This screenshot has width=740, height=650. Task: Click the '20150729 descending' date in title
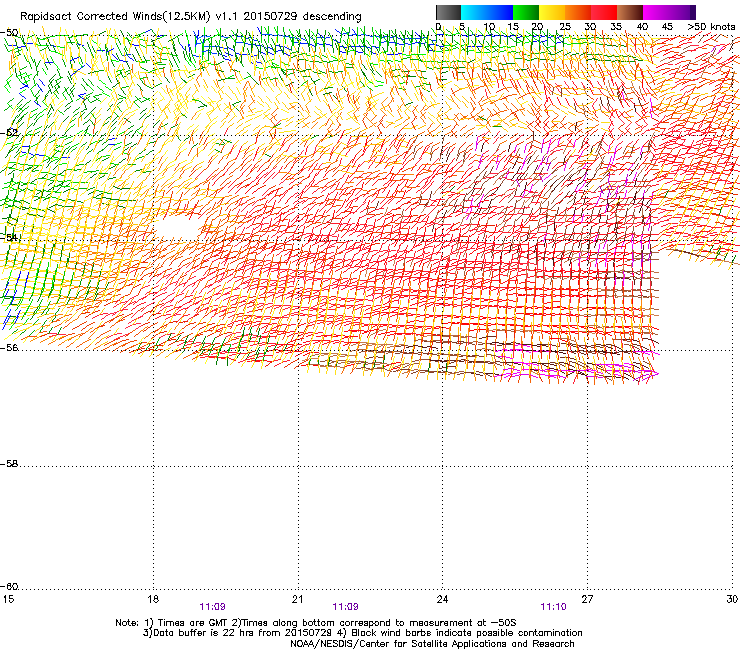coord(303,17)
